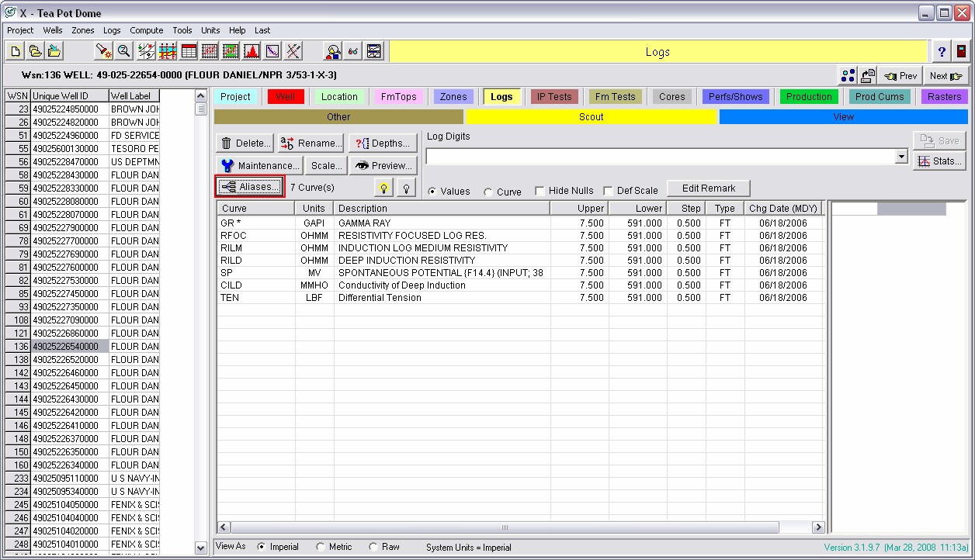The image size is (975, 560).
Task: Open the Wells menu
Action: click(x=53, y=30)
